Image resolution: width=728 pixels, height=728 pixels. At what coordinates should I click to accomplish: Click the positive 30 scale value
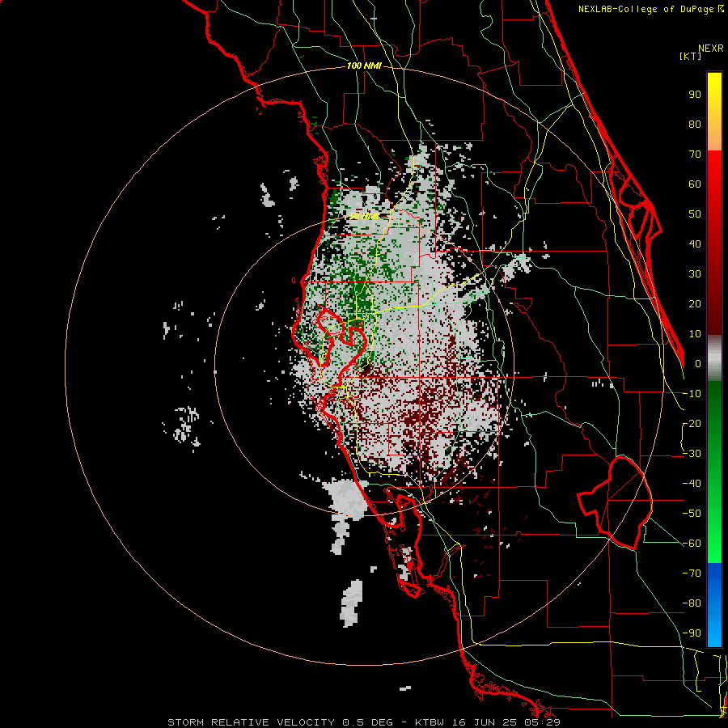(x=695, y=274)
